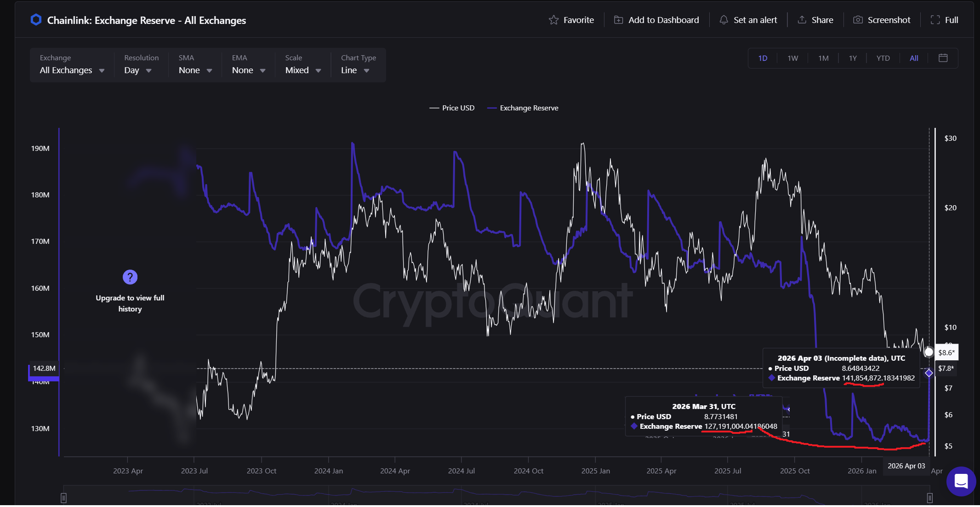The image size is (980, 507).
Task: Click the left range slider handle
Action: click(x=64, y=498)
